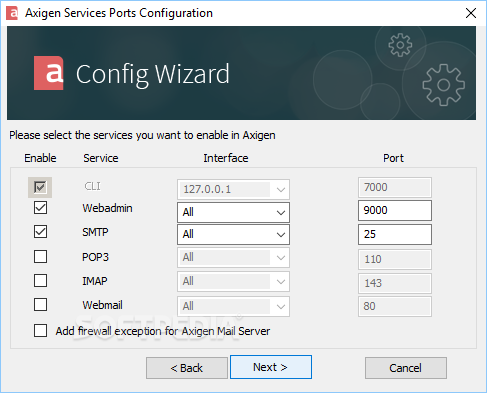Click the Webadmin port field showing 9000
Screen dimensions: 487x393
point(395,210)
